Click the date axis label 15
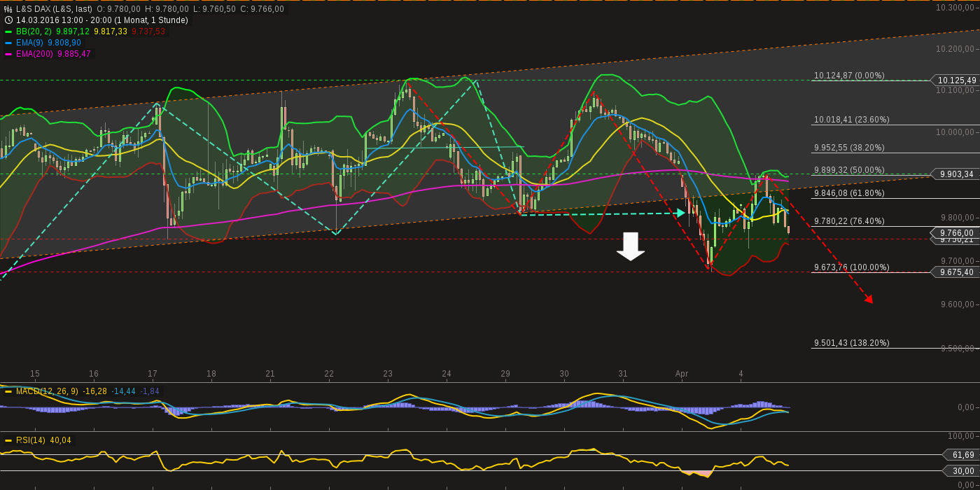980x490 pixels. [x=35, y=374]
